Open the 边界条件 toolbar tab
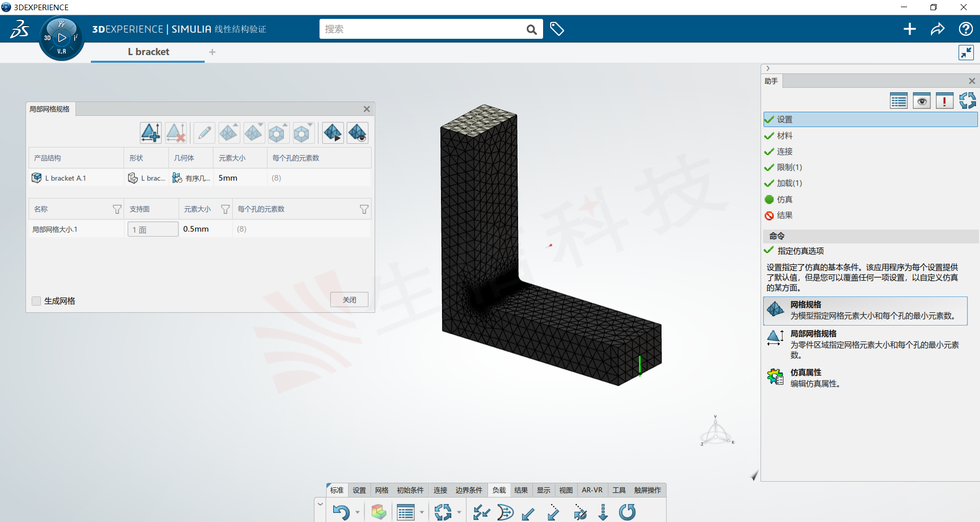Viewport: 980px width, 522px height. 469,490
